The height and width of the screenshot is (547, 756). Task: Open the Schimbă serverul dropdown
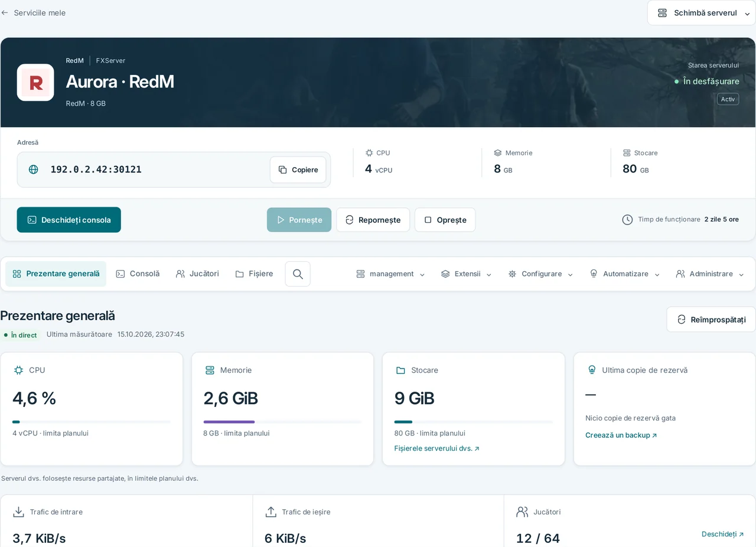pyautogui.click(x=702, y=13)
